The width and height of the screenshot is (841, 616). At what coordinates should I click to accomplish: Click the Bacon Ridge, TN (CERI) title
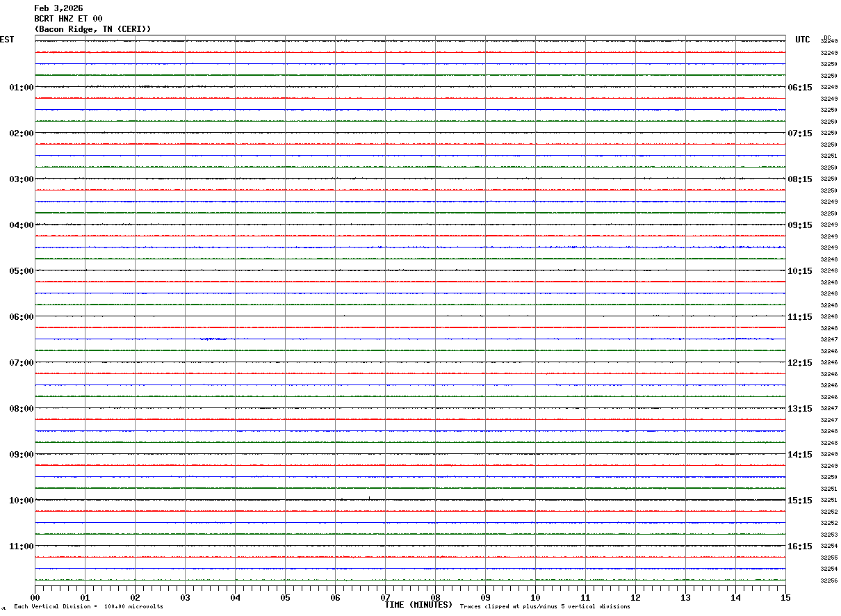click(93, 29)
